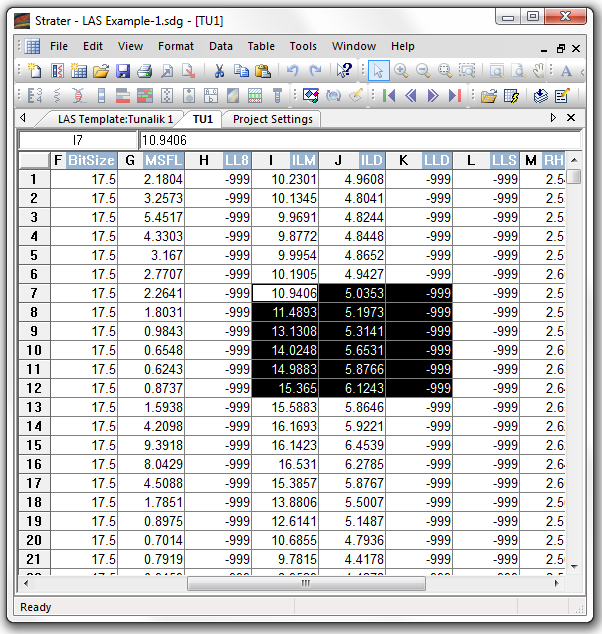Click the notepad with pencil icon

click(562, 96)
